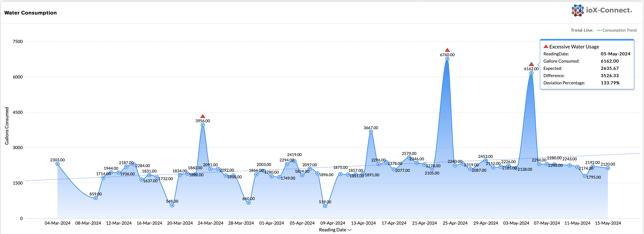
Task: Select the 3956.00 data point marker
Action: click(x=203, y=125)
